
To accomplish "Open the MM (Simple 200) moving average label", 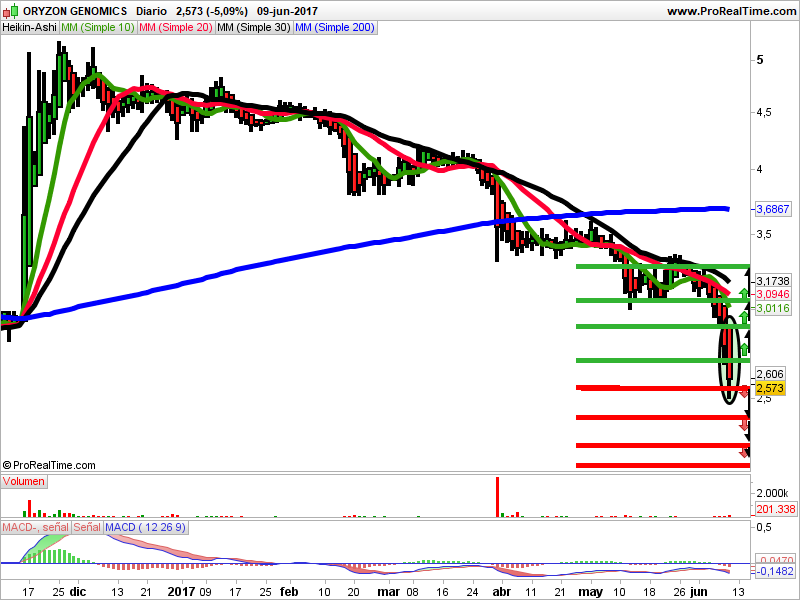I will coord(335,28).
